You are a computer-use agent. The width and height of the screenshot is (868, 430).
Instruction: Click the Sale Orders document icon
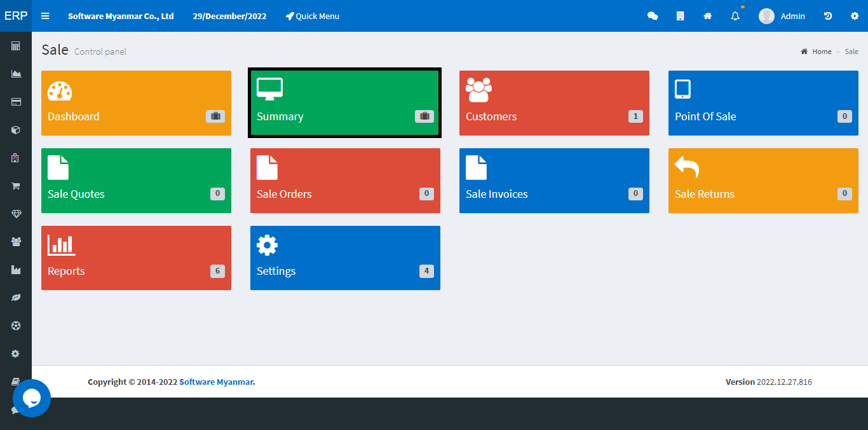pos(267,168)
